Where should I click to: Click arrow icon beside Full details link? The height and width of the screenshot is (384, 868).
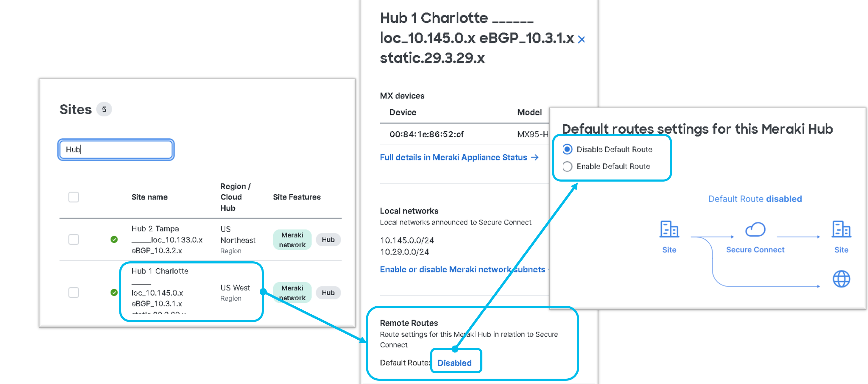tap(535, 157)
